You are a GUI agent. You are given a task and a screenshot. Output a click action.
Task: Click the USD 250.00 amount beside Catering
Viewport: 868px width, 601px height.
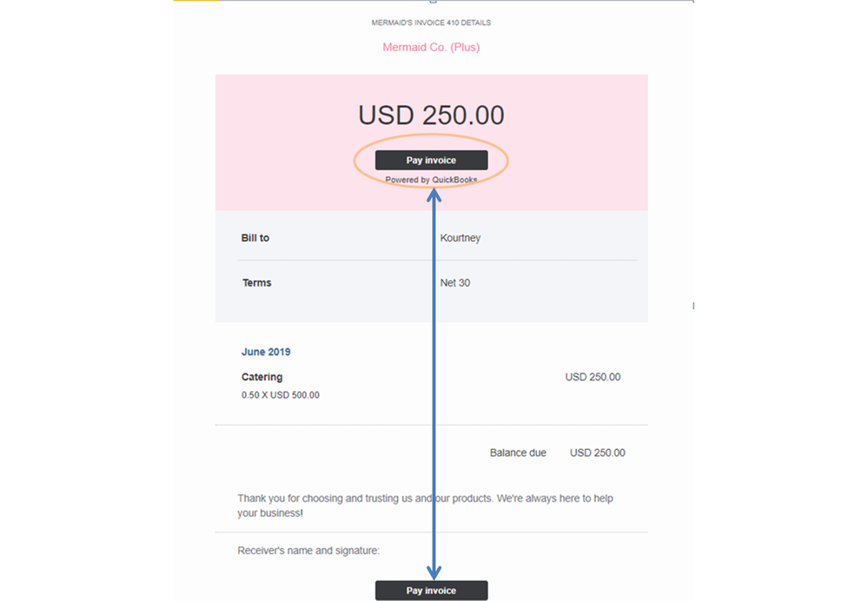pos(593,377)
